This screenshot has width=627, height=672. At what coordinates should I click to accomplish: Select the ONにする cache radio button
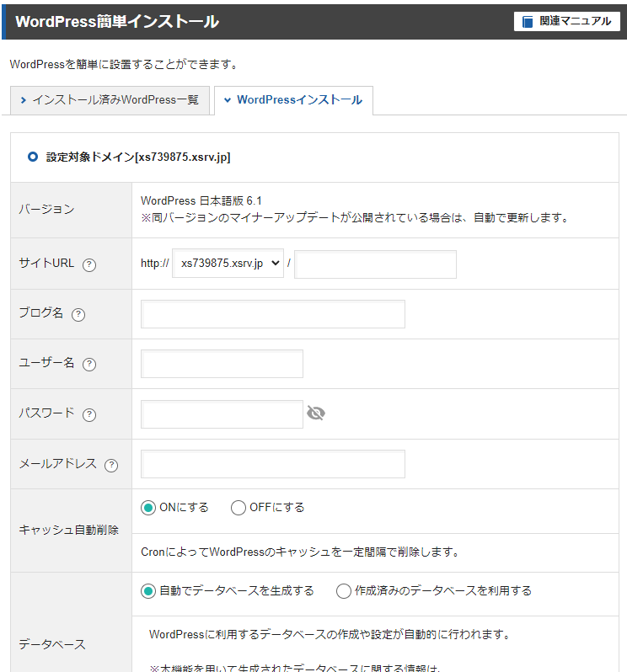pos(148,508)
